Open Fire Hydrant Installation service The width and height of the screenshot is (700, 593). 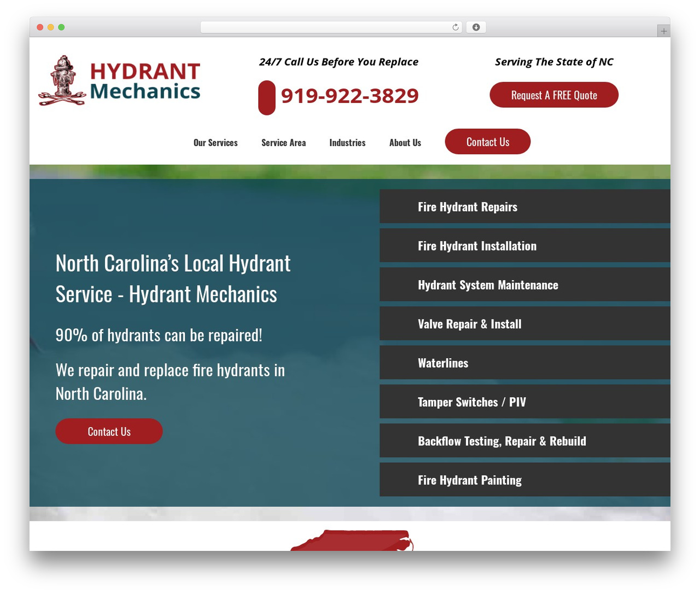coord(525,246)
